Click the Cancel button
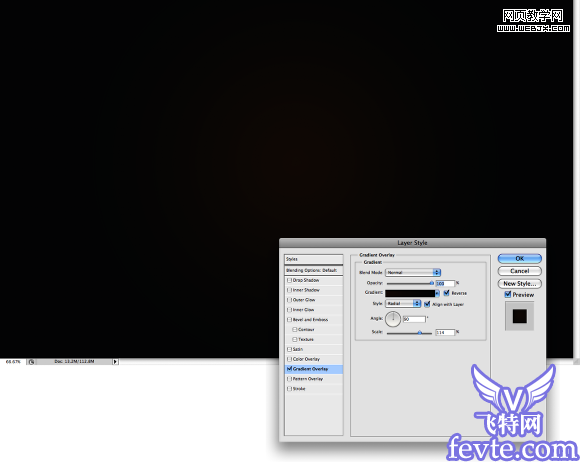This screenshot has width=580, height=462. (x=519, y=271)
